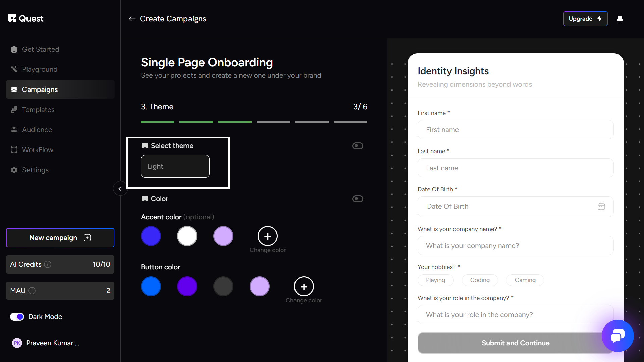Go back using the Create Campaigns arrow

[x=132, y=19]
